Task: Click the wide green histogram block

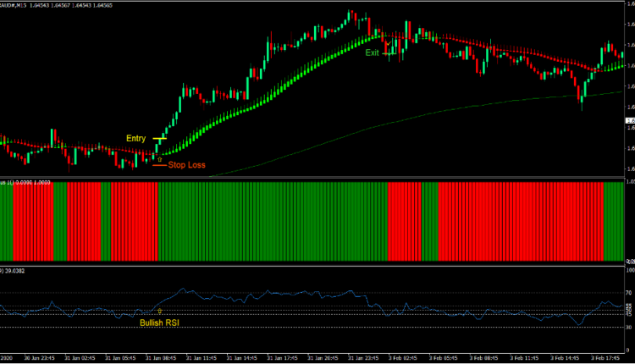Action: (x=271, y=220)
